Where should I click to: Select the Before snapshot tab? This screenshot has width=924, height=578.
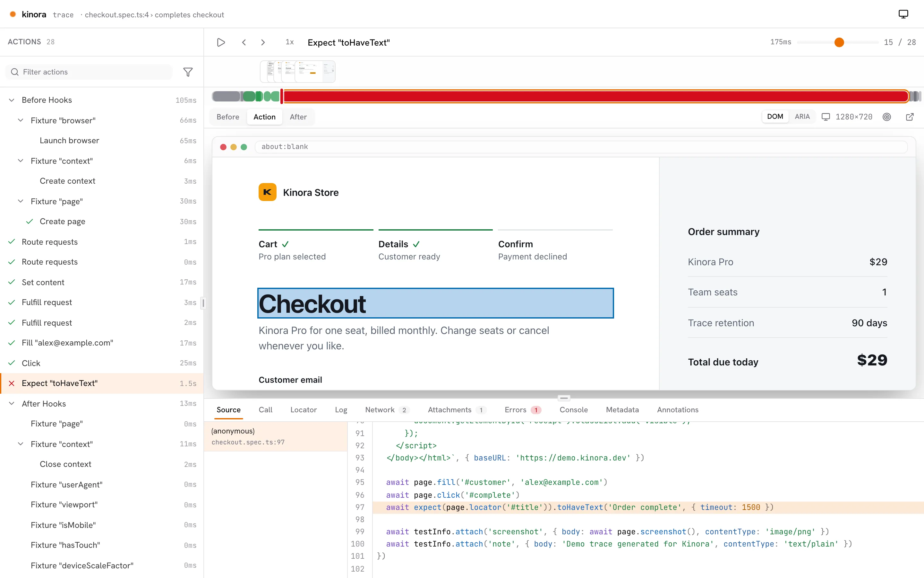pyautogui.click(x=227, y=117)
